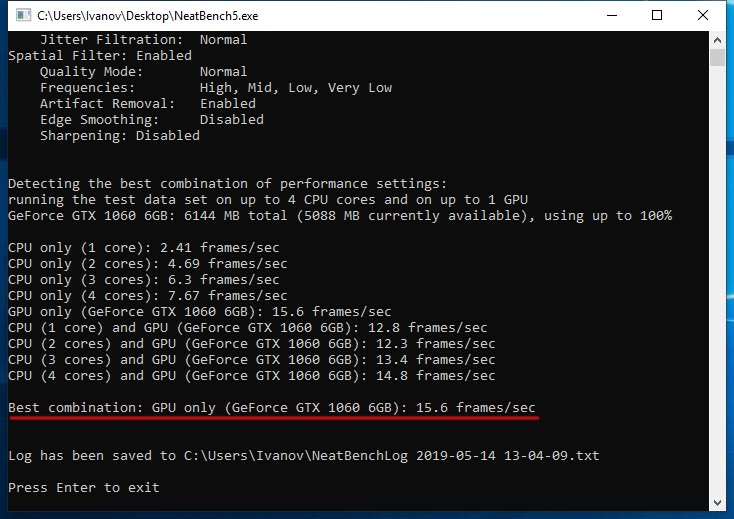Screen dimensions: 734x519
Task: Click the vertical scrollbar thumb
Action: pyautogui.click(x=717, y=58)
